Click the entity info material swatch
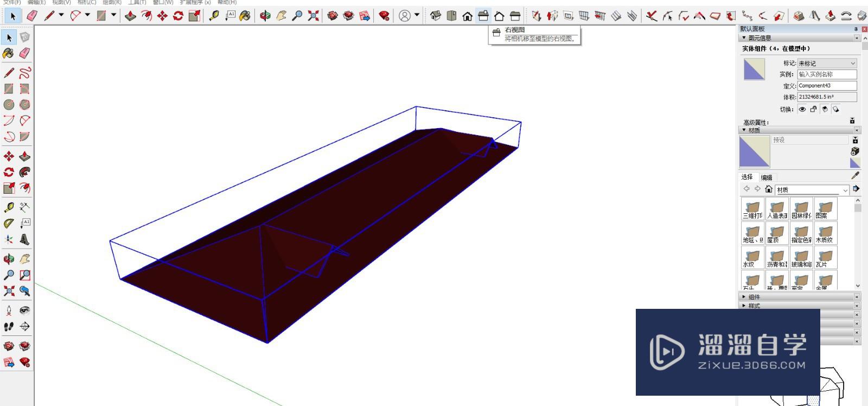868x406 pixels. coord(754,69)
